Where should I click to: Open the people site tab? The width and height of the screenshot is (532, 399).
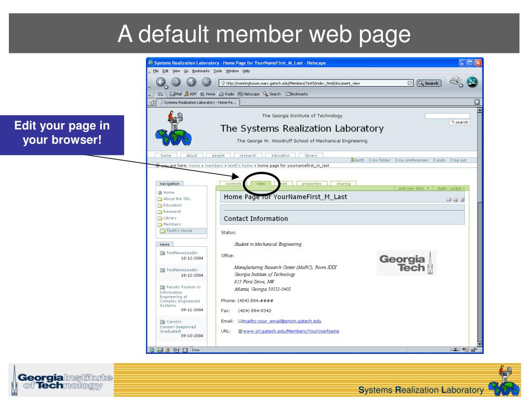[218, 155]
